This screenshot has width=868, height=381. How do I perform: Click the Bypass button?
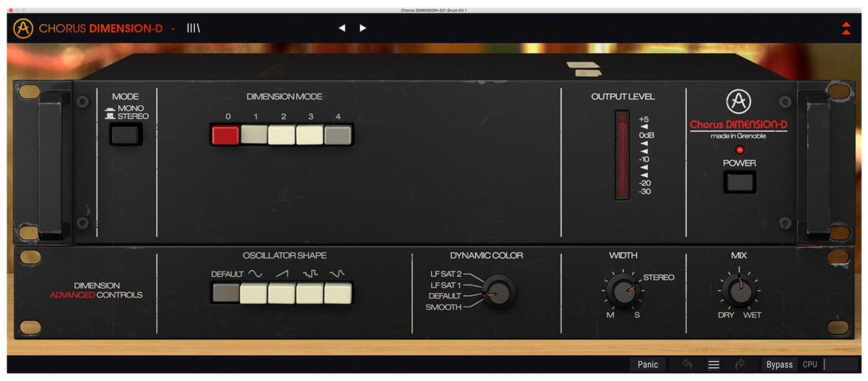coord(780,365)
